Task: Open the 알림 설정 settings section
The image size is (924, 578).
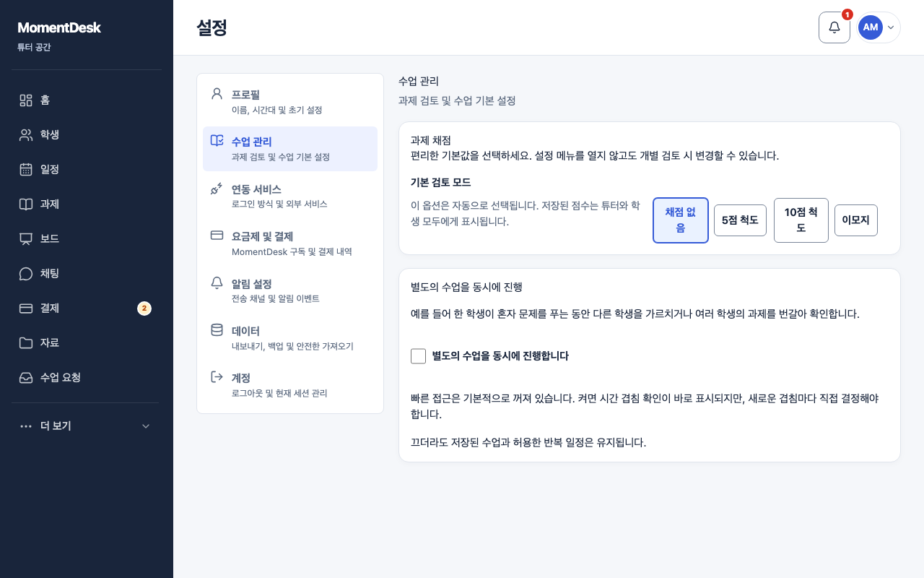Action: tap(290, 290)
